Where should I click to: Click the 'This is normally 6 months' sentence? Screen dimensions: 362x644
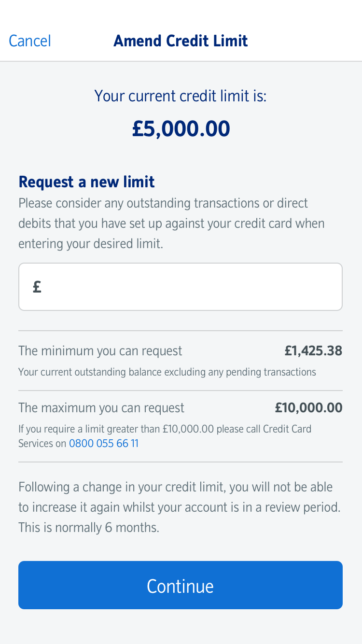click(89, 528)
